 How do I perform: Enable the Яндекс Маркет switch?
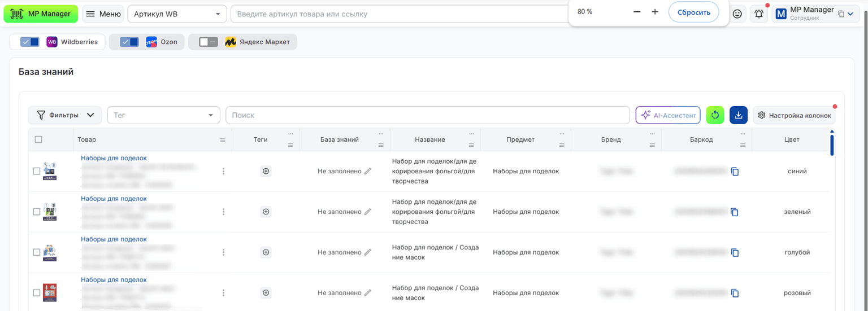coord(209,42)
